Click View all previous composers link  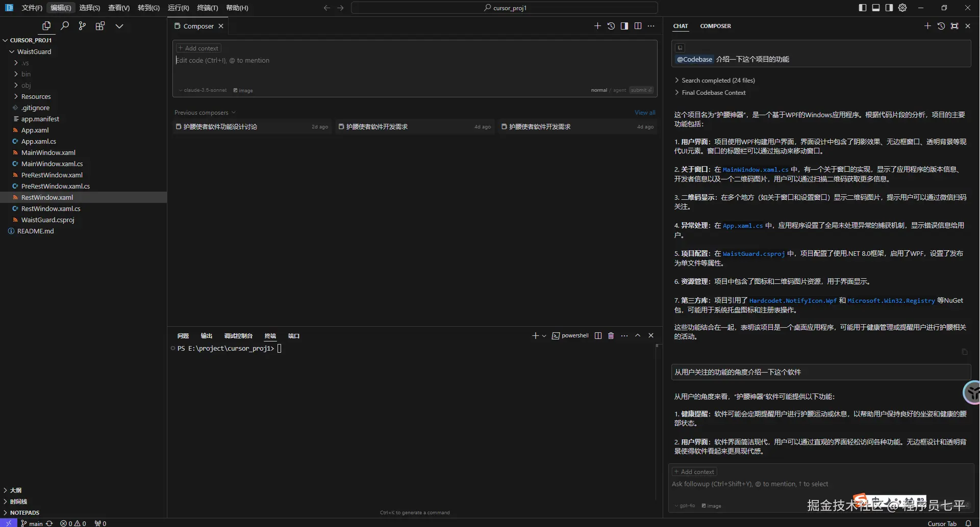(x=645, y=113)
